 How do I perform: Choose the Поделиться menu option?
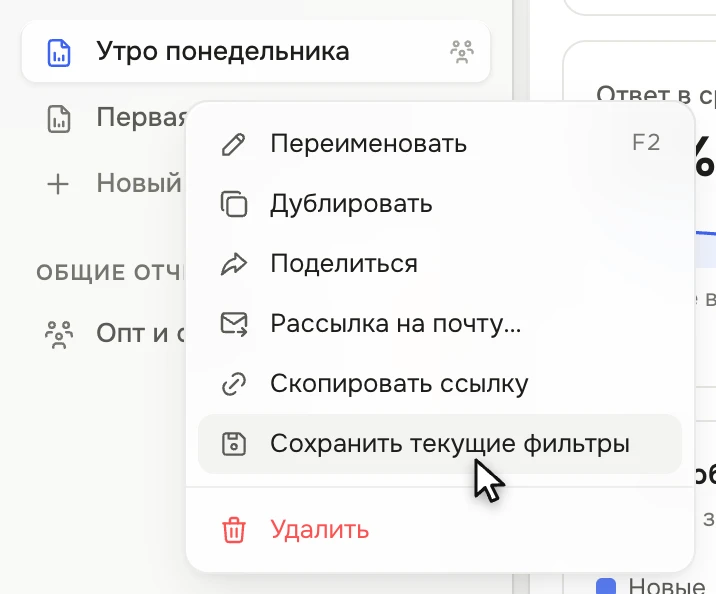pos(440,263)
